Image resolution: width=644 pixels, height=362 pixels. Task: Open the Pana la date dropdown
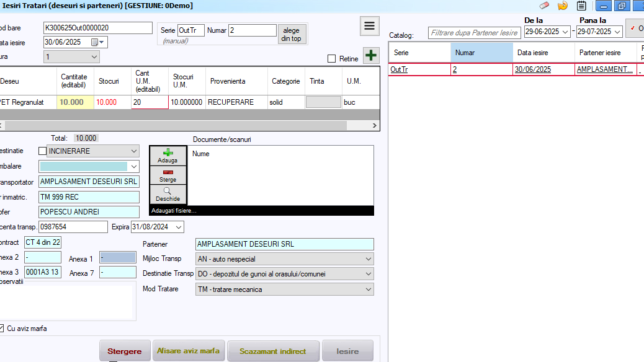(x=617, y=32)
